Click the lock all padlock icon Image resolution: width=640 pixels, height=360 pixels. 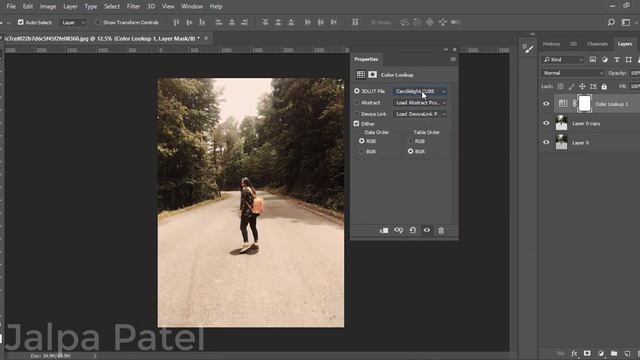click(x=604, y=87)
